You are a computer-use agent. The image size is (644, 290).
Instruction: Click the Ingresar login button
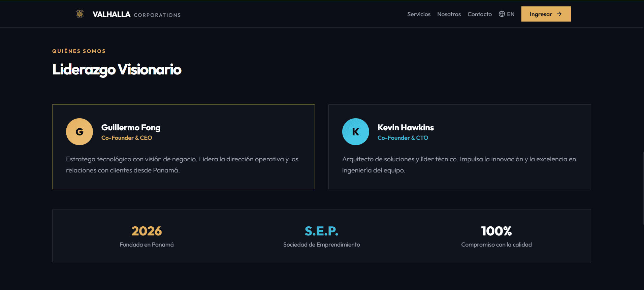tap(546, 14)
